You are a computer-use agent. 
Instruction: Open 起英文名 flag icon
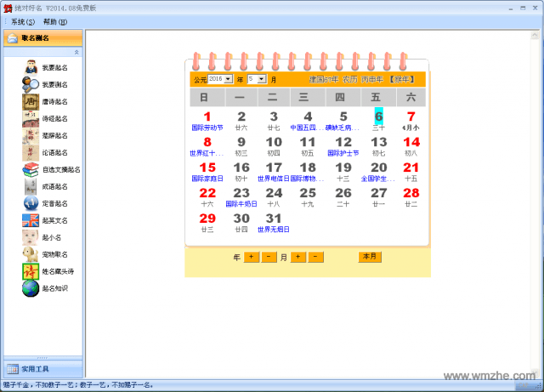coord(31,220)
